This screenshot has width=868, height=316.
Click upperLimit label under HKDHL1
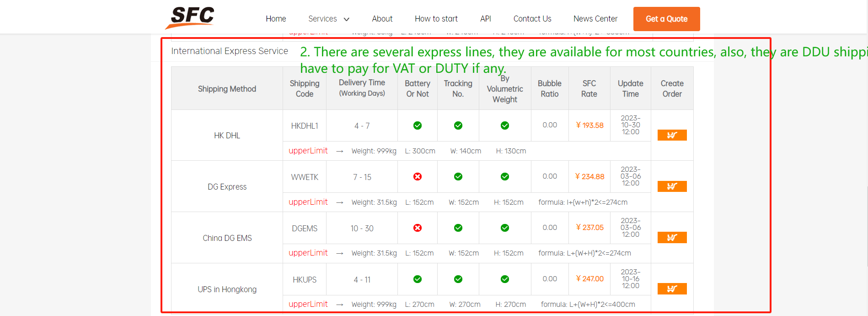tap(308, 151)
